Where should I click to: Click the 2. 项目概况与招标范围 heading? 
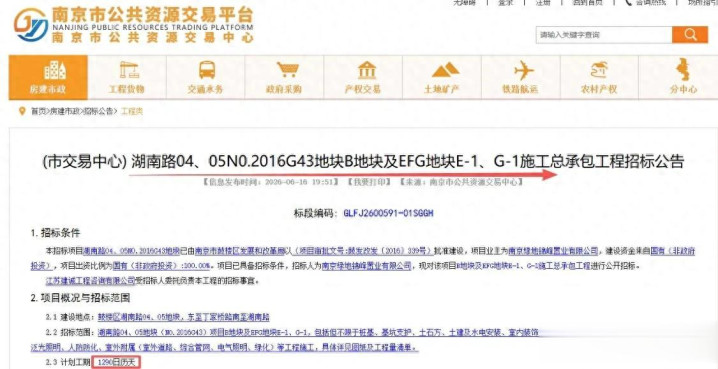point(81,298)
